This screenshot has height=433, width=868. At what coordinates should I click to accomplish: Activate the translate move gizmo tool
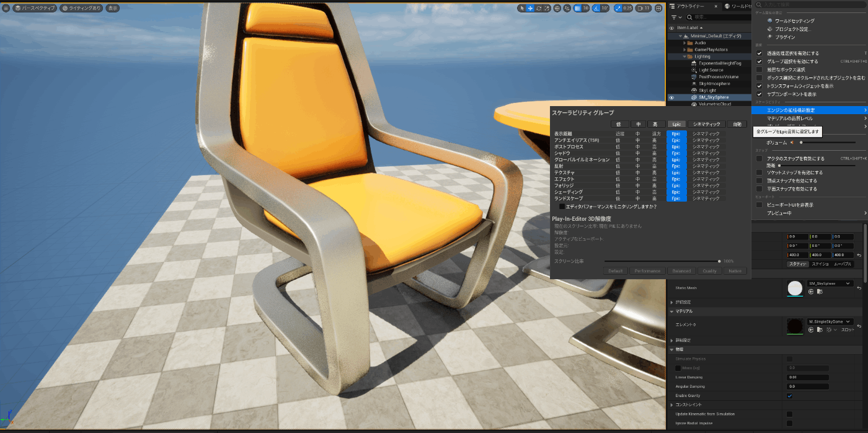530,8
